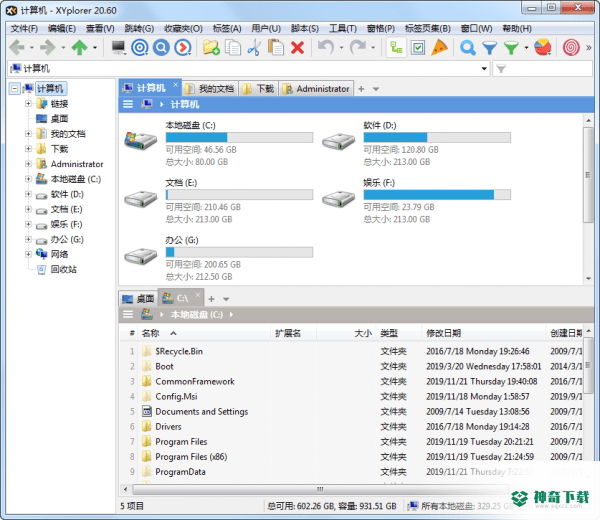Open the Up button dropdown arrow
This screenshot has height=520, width=600.
(95, 48)
